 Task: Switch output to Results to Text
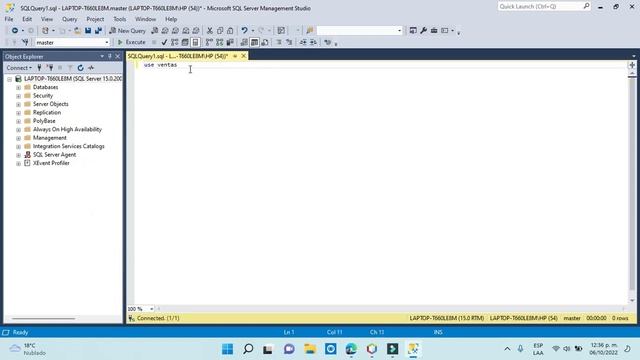coord(244,42)
